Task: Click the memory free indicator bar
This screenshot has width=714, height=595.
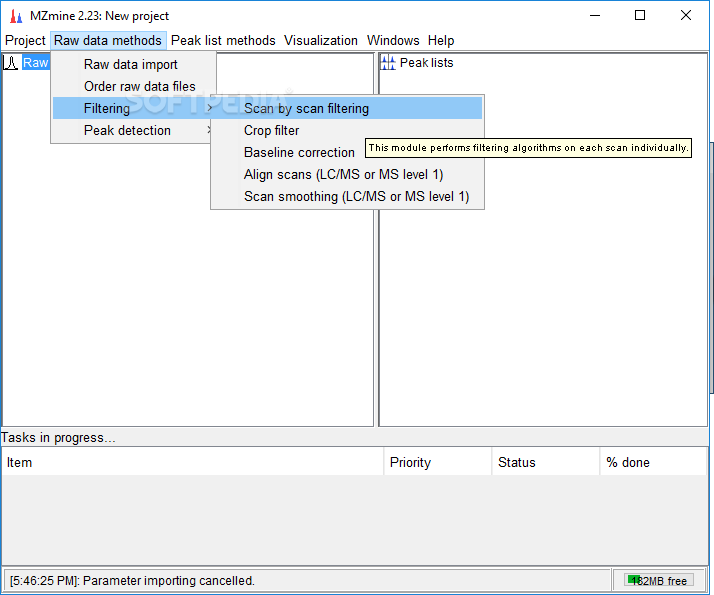Action: pos(659,580)
